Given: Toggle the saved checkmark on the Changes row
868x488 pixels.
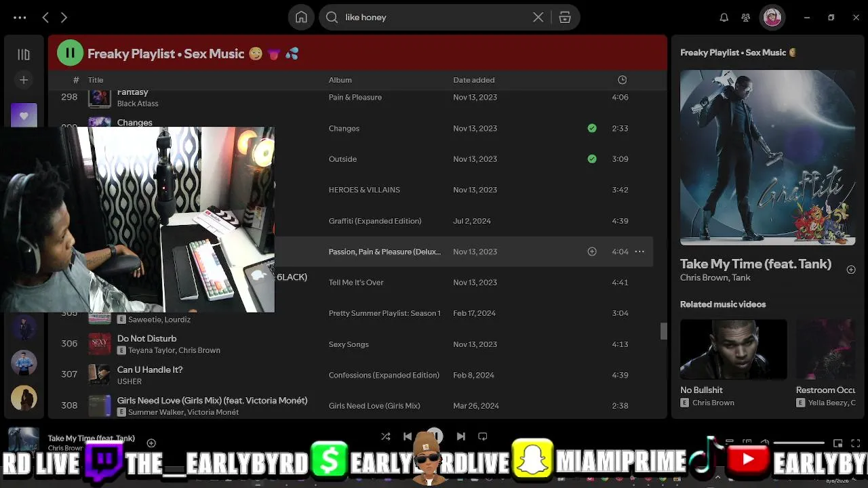Looking at the screenshot, I should coord(592,128).
